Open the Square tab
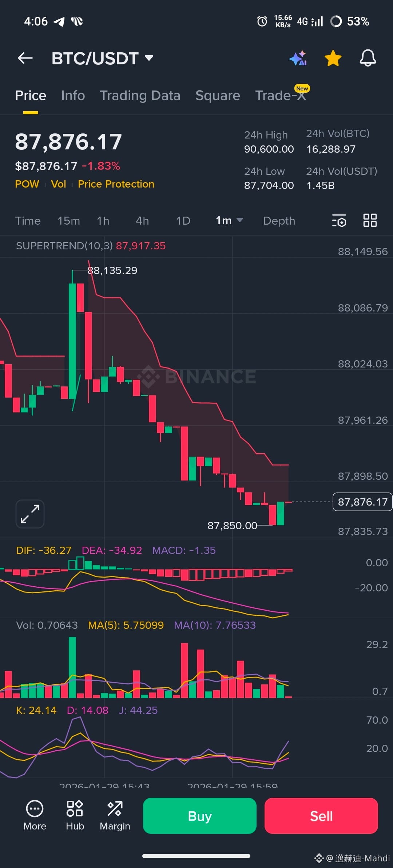393x868 pixels. click(x=218, y=96)
